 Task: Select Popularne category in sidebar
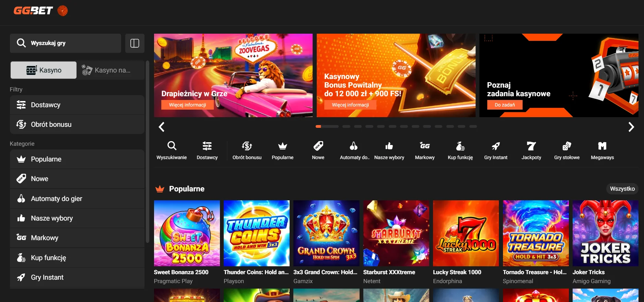pos(77,159)
